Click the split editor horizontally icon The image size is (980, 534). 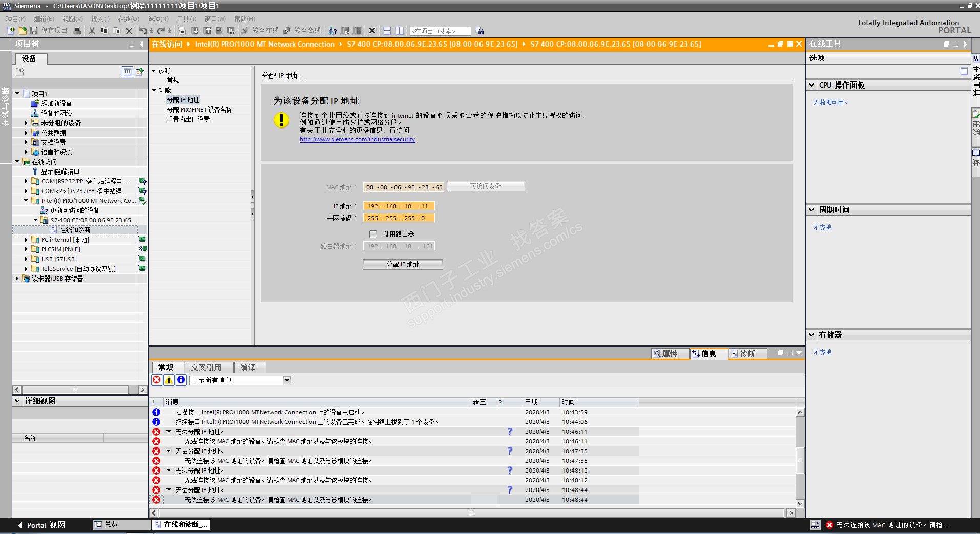387,31
